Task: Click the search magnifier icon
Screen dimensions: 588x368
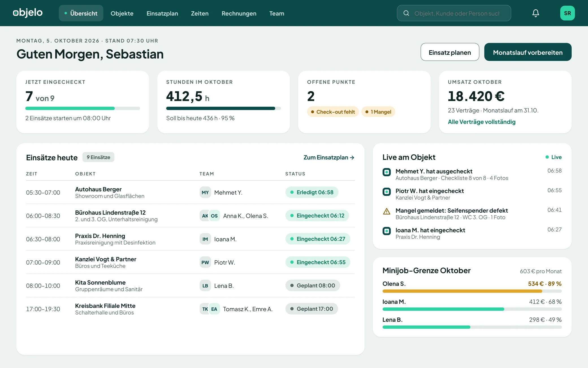Action: tap(406, 13)
